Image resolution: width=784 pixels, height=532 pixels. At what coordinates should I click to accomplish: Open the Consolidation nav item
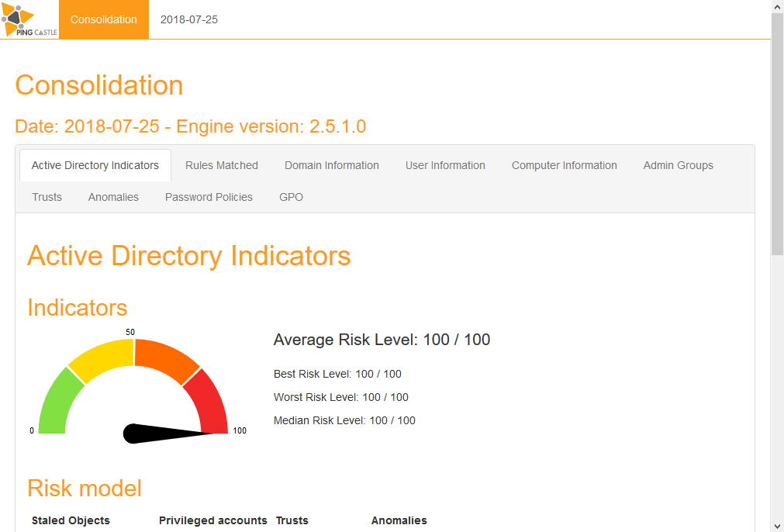[x=103, y=19]
